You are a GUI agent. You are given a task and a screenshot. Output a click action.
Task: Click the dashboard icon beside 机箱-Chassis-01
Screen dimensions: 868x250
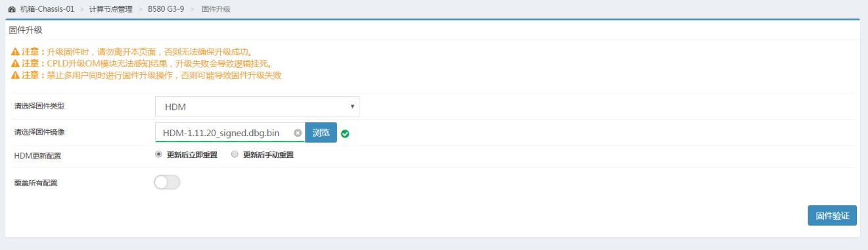pos(12,9)
